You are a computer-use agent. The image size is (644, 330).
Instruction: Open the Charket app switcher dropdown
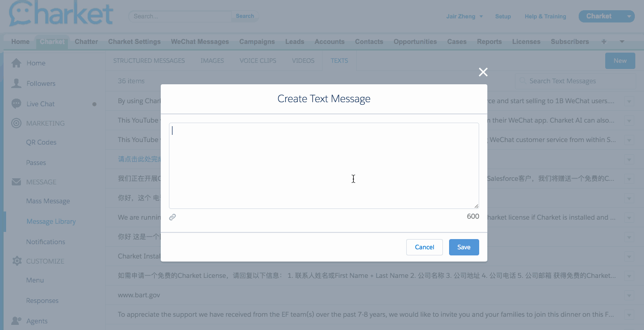pyautogui.click(x=629, y=16)
